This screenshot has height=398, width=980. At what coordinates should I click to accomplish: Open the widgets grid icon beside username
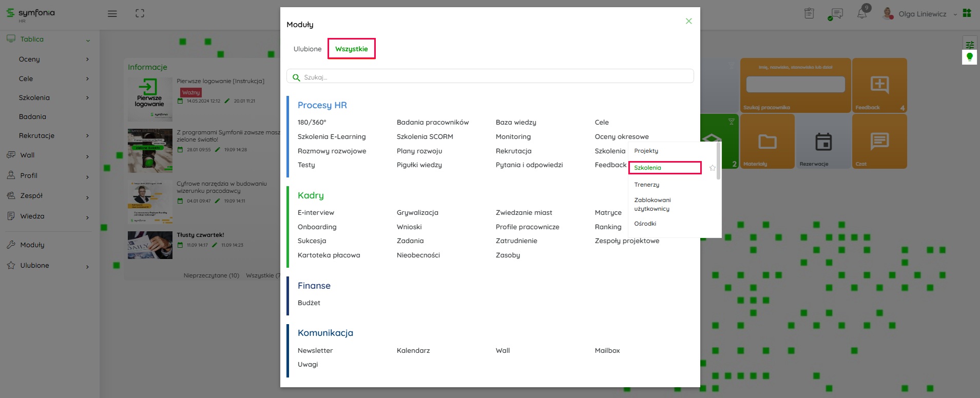967,13
